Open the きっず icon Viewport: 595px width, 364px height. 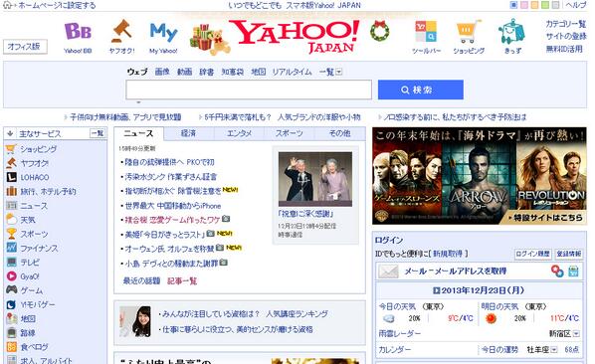pyautogui.click(x=511, y=32)
